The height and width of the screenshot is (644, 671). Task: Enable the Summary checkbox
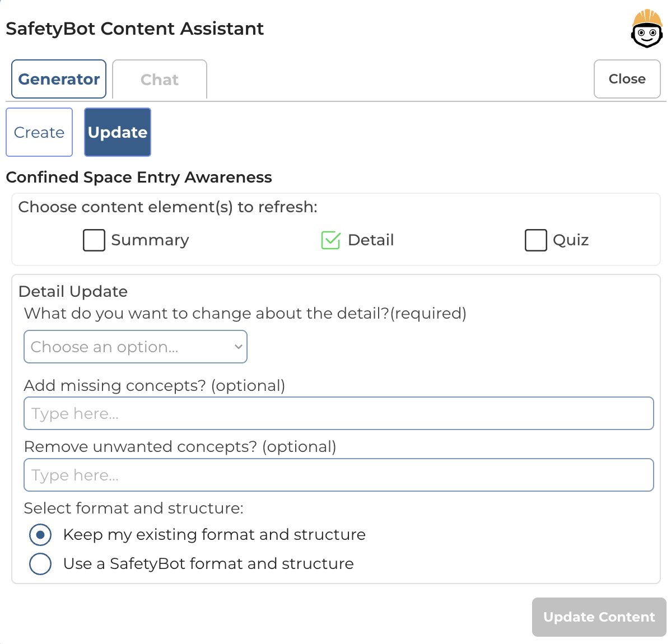(x=94, y=240)
